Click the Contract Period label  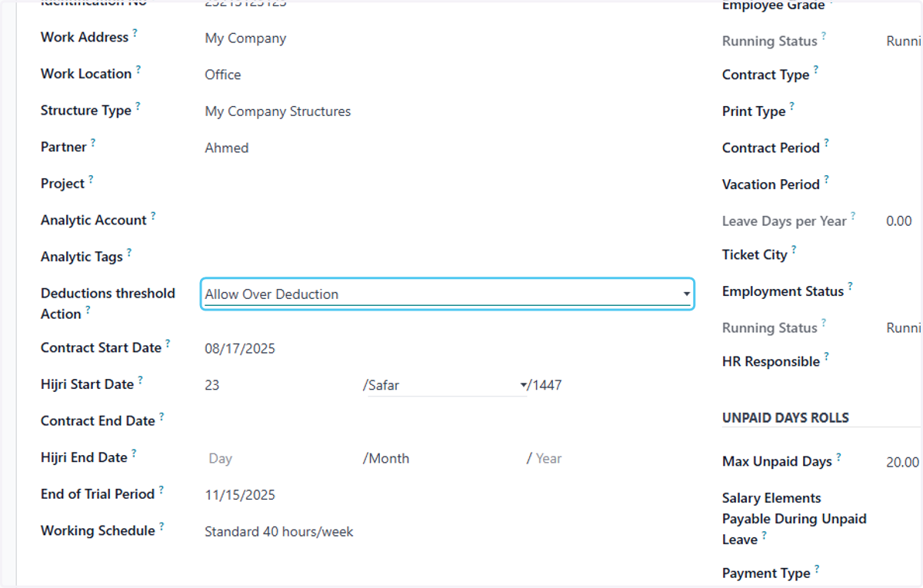pos(771,148)
